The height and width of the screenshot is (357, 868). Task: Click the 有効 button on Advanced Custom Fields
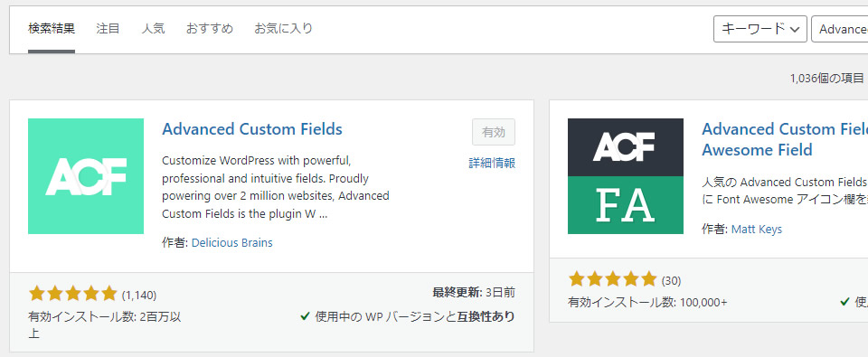point(494,132)
